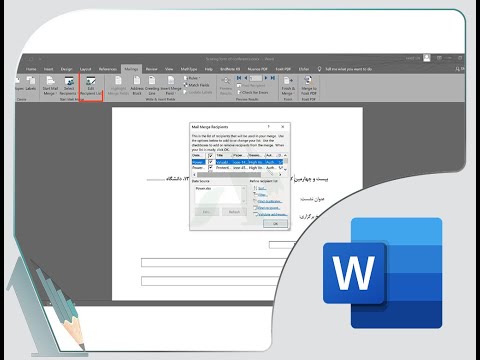
Task: Select the Mailings ribbon tab
Action: coord(131,69)
